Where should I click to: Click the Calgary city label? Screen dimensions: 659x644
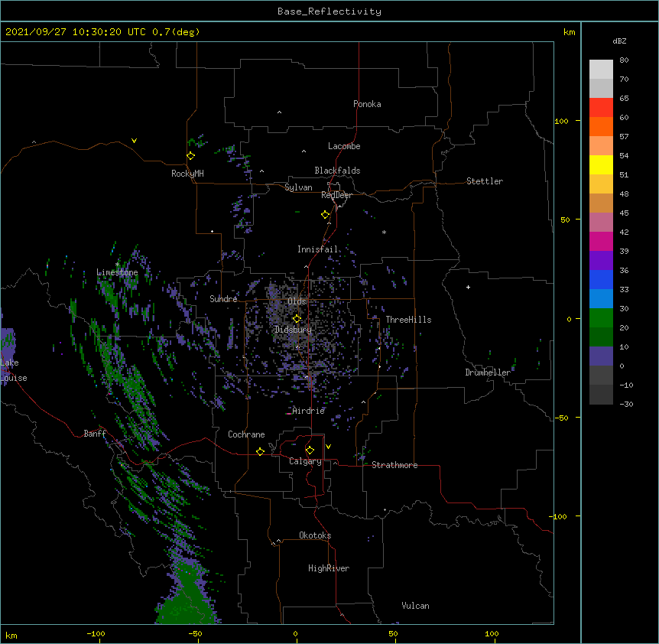pos(305,461)
